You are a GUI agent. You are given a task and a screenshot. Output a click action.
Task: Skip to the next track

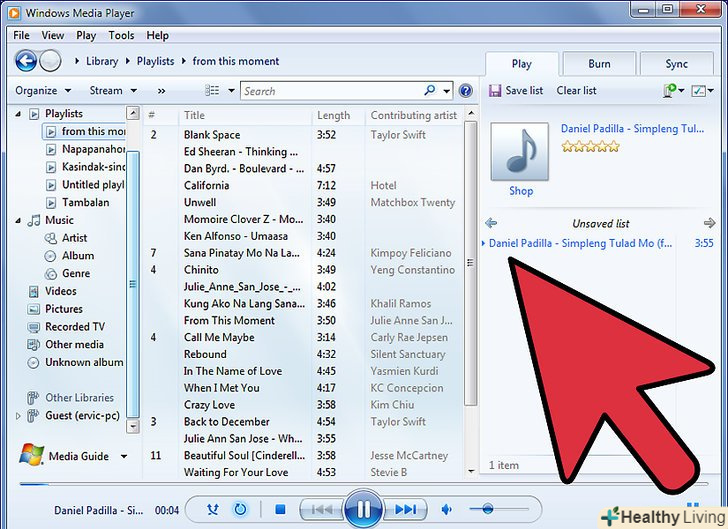pos(407,510)
